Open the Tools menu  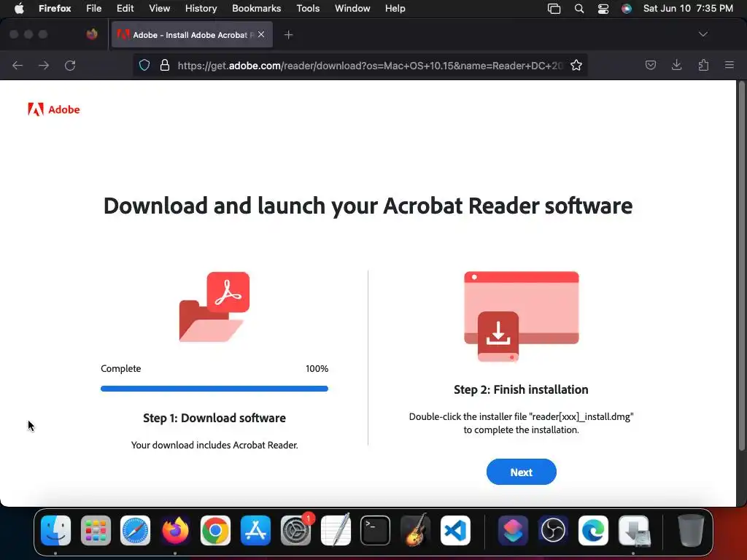[x=308, y=9]
